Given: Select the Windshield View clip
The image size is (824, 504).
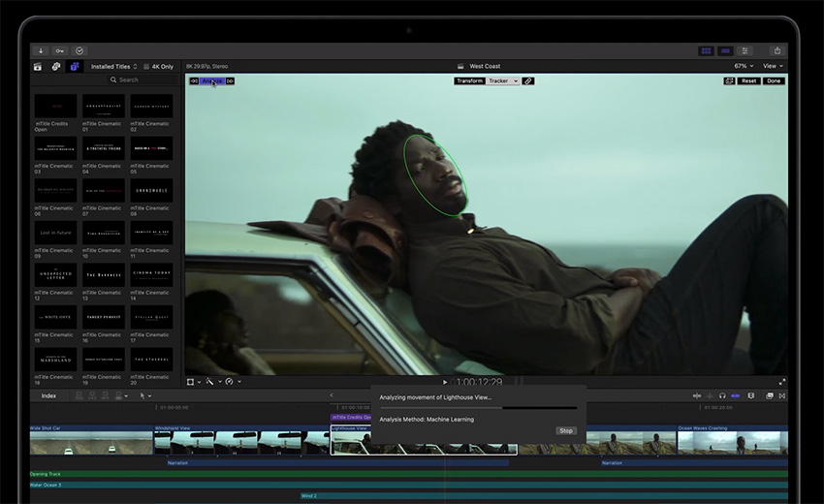Looking at the screenshot, I should click(x=241, y=440).
